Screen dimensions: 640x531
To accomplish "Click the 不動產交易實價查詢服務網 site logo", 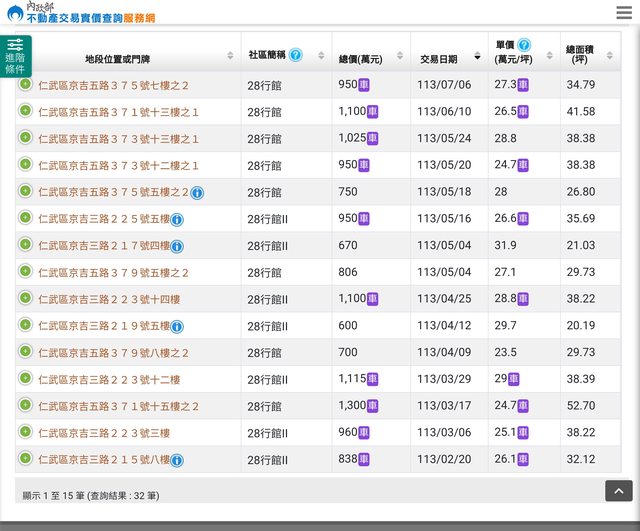I will coord(80,13).
